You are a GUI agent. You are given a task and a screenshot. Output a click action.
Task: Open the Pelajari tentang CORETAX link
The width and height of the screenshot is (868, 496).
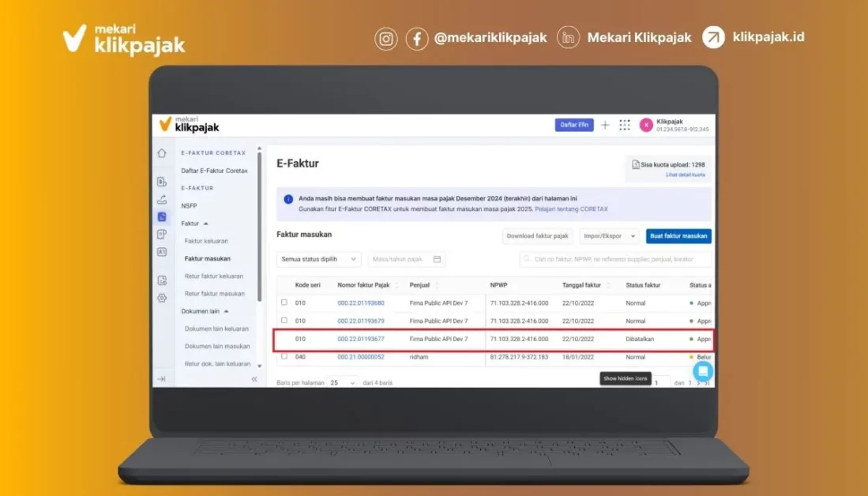click(571, 209)
